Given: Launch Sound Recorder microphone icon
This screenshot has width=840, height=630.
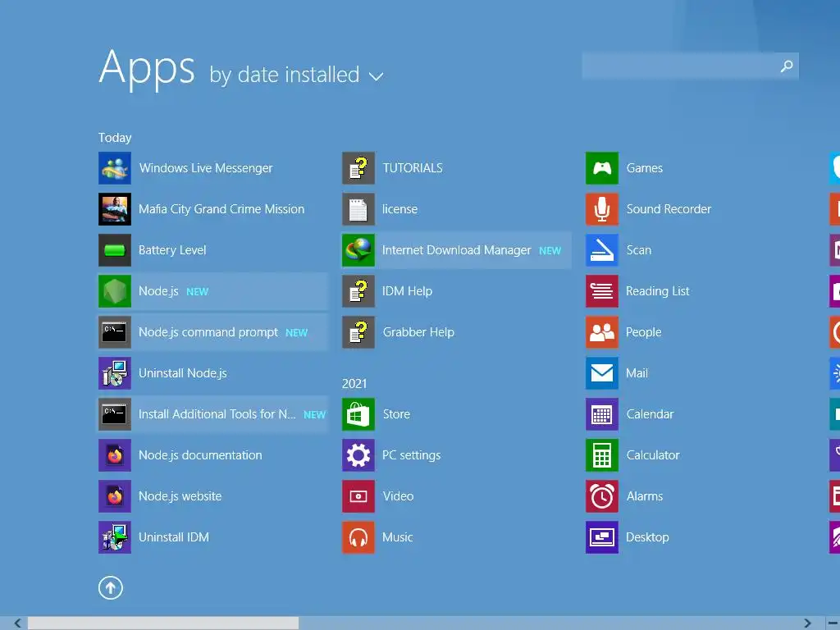Looking at the screenshot, I should tap(602, 209).
